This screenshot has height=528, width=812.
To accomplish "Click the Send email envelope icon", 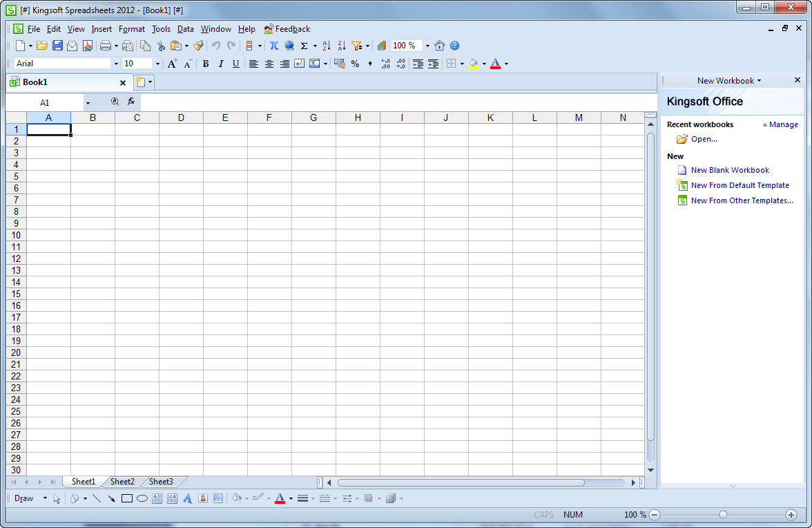I will tap(72, 46).
